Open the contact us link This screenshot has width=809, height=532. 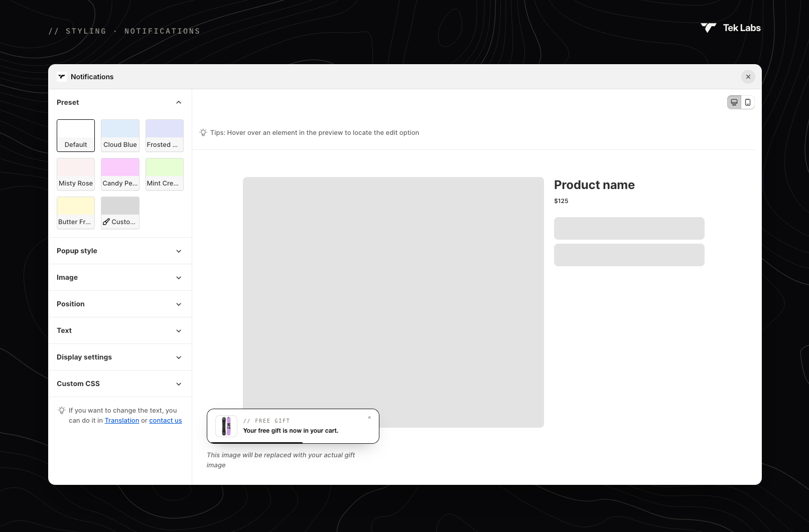coord(166,420)
